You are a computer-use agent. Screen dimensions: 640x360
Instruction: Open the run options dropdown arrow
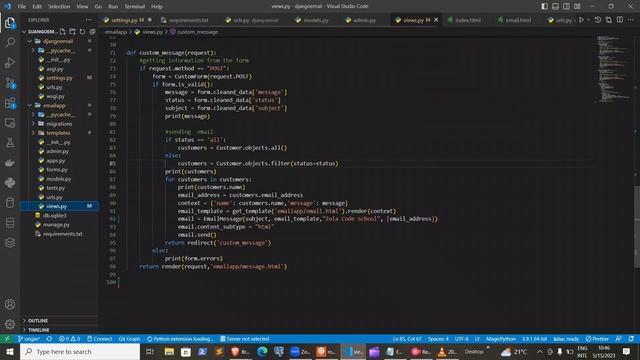(588, 20)
